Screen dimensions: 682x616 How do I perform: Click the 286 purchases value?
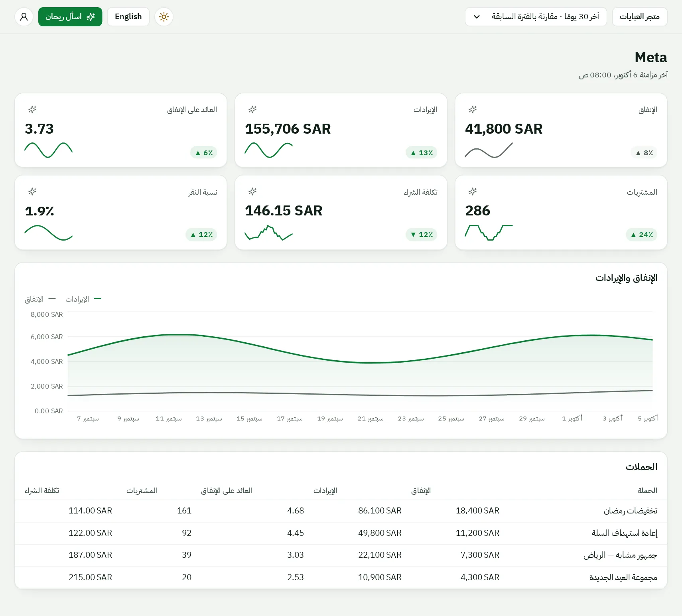(x=477, y=211)
